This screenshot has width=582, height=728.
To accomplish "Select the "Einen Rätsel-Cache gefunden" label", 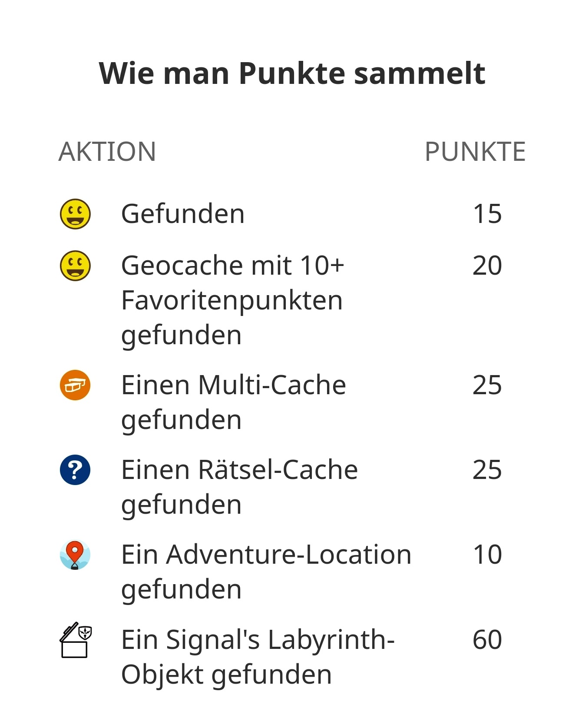I will (x=239, y=487).
